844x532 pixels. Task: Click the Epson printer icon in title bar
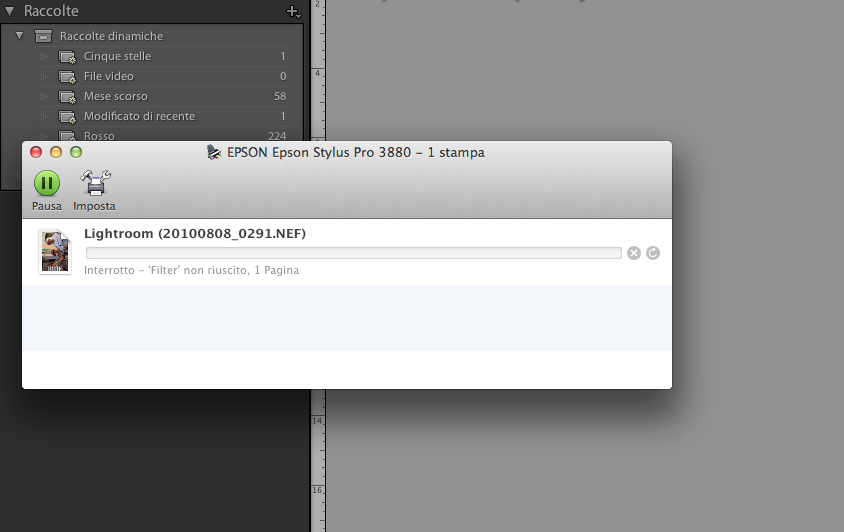pos(213,153)
